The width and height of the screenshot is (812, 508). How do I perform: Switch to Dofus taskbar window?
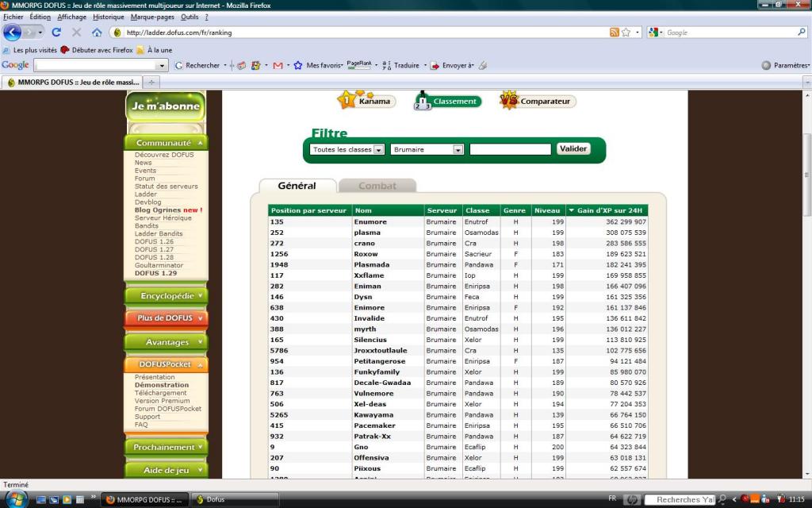236,500
